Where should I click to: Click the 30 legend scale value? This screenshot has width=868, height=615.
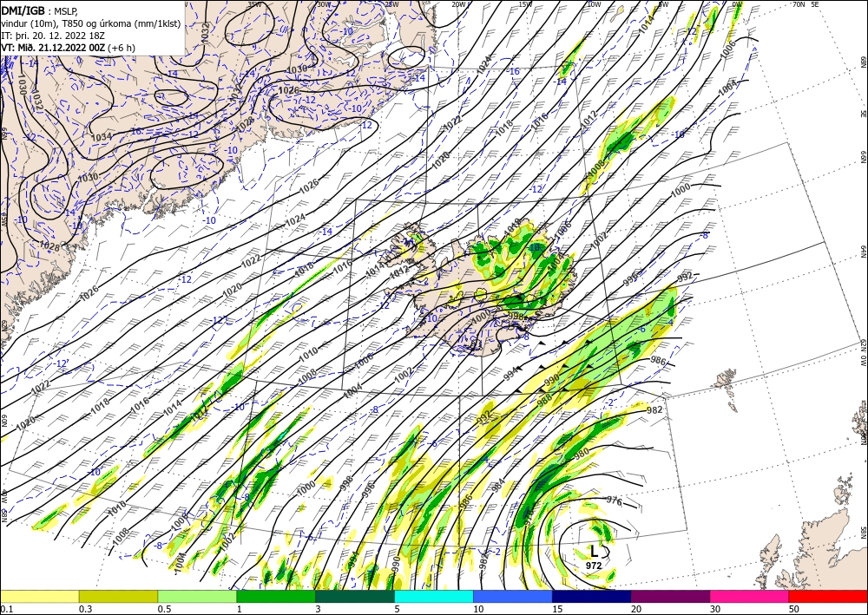coord(714,609)
